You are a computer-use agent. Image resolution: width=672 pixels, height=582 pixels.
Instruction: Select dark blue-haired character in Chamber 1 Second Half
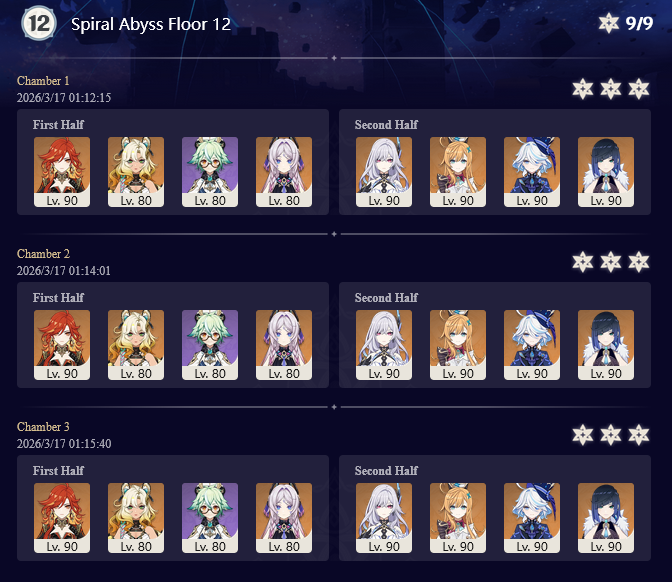(x=606, y=172)
